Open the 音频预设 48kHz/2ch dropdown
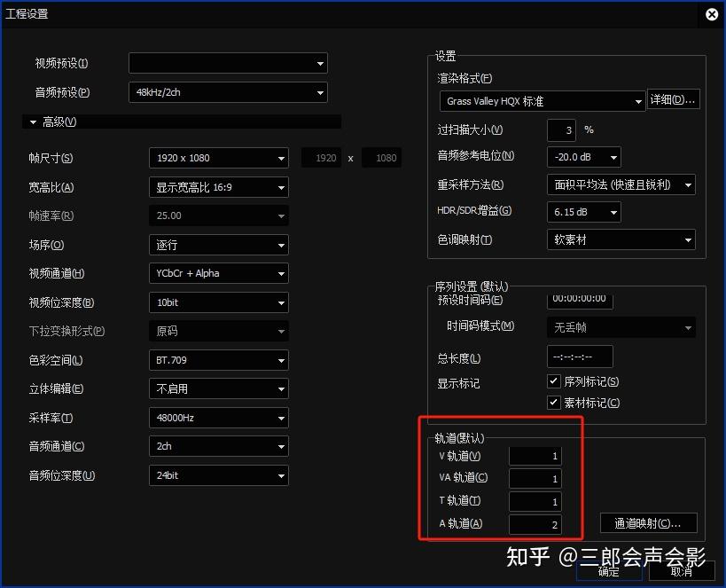Image resolution: width=726 pixels, height=588 pixels. [x=227, y=91]
